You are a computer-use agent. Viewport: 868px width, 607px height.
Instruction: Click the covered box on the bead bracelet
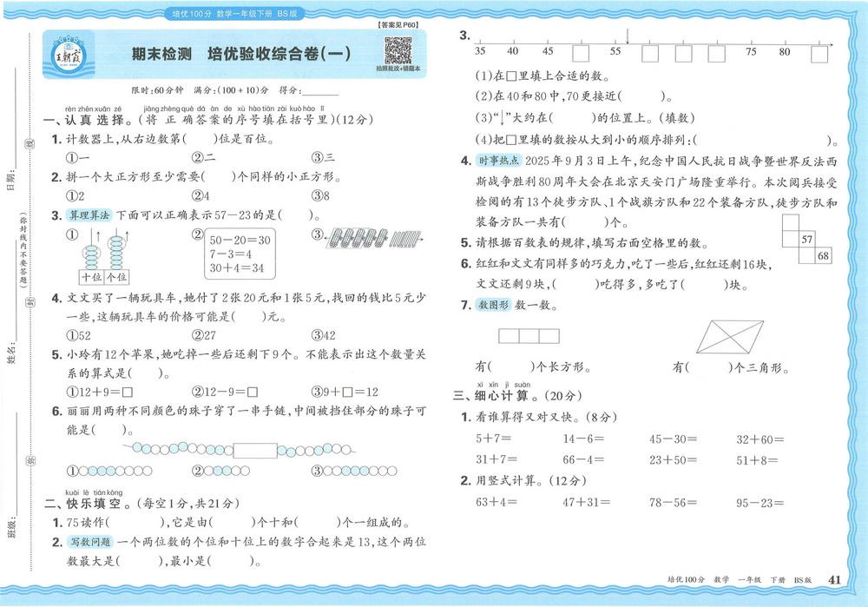(x=255, y=451)
